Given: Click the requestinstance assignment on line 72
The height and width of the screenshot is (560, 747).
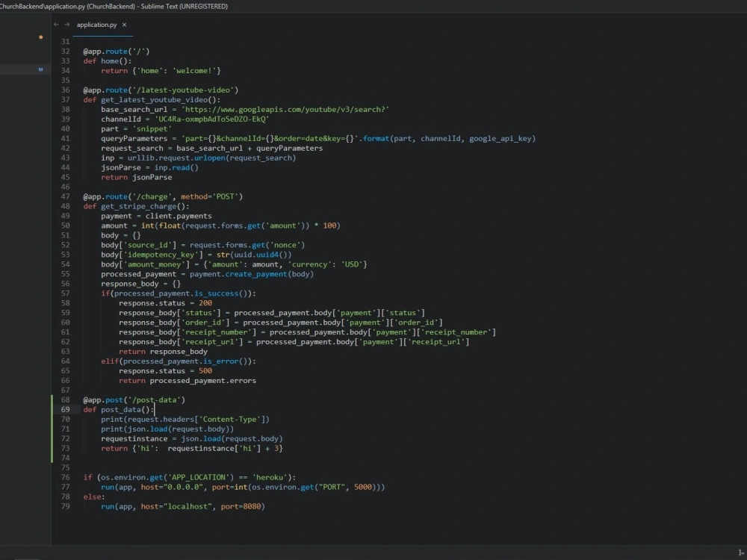Looking at the screenshot, I should pos(191,438).
